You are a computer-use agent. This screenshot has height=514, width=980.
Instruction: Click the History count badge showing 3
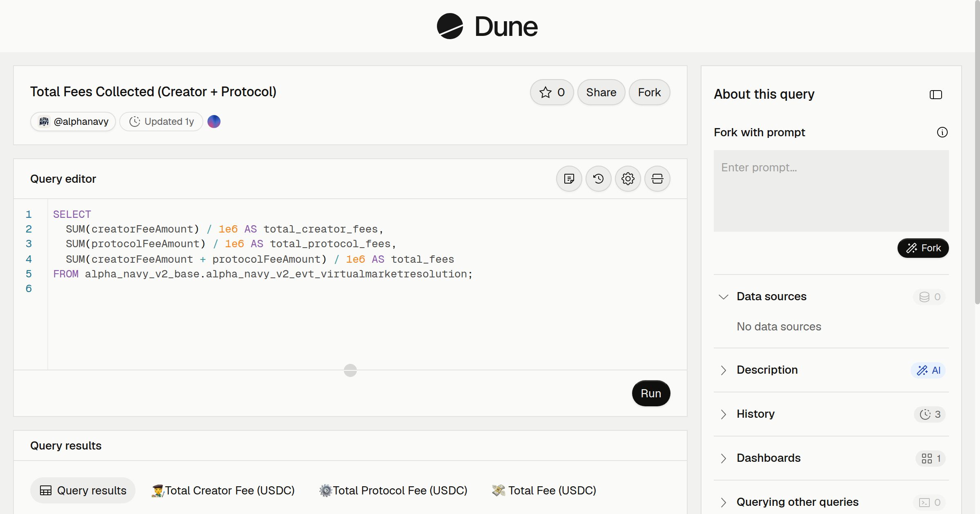pos(930,414)
